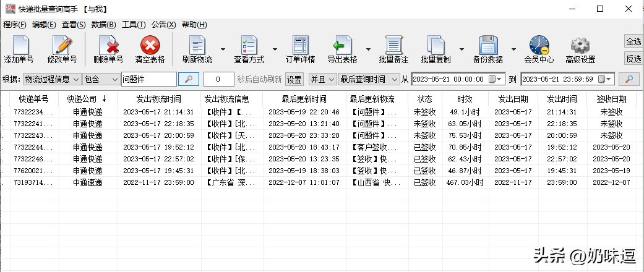Sort by 快递公司 column header
The image size is (644, 272).
[x=87, y=99]
